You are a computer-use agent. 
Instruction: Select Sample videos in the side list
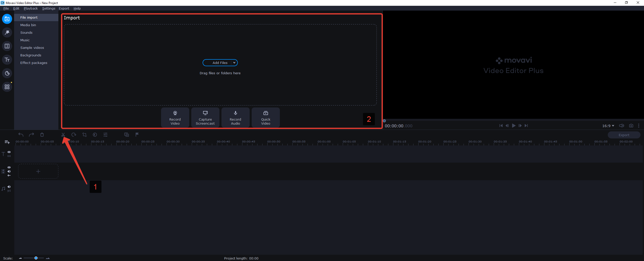(36, 48)
